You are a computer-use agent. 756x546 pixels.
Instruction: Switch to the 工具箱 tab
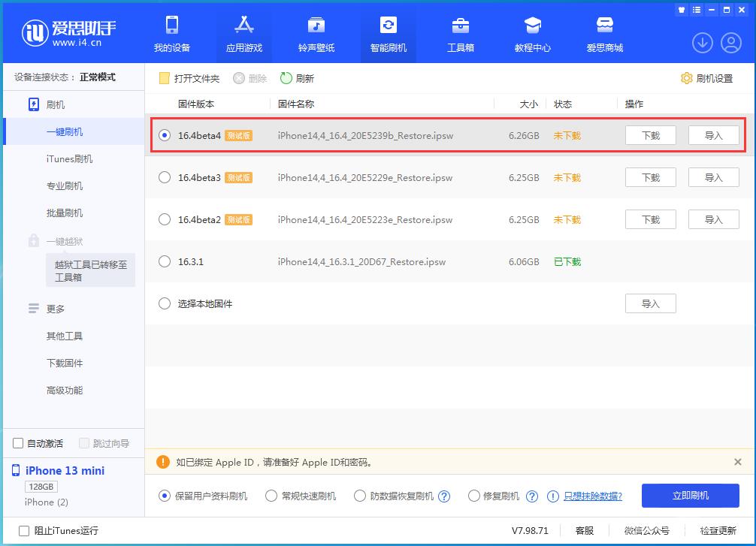461,33
